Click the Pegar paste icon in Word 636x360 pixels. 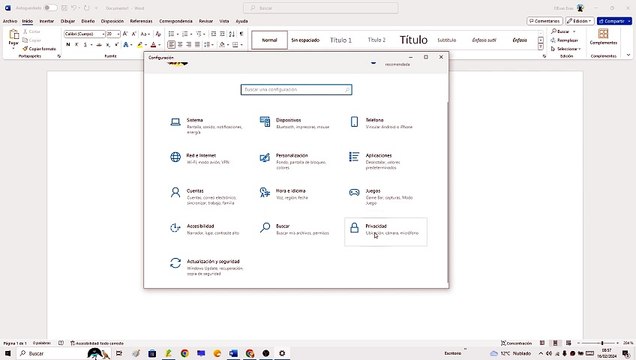[14, 35]
